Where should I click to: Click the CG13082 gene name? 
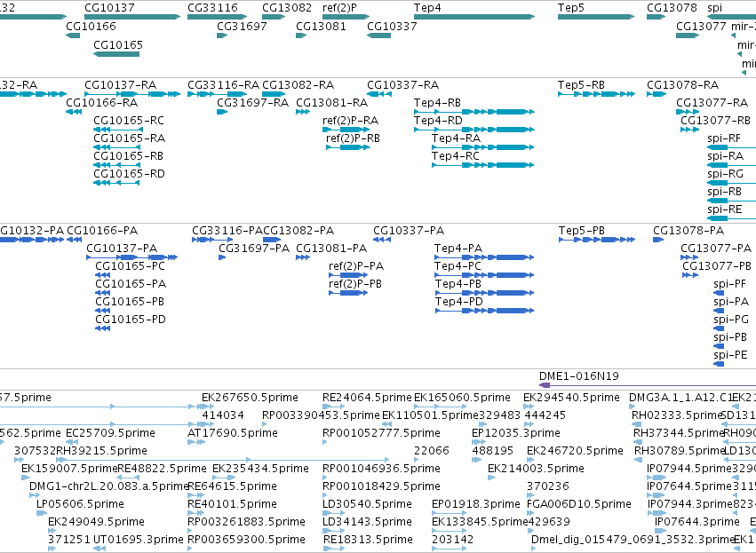[287, 8]
